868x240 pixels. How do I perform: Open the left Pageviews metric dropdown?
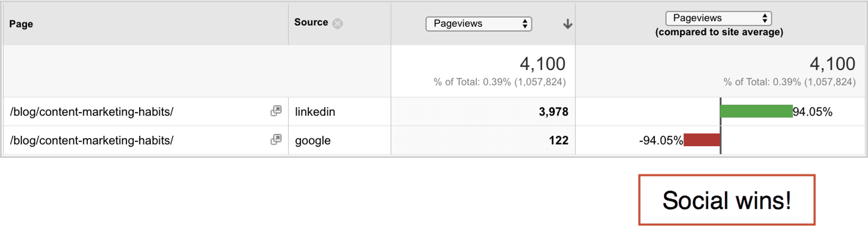coord(479,24)
